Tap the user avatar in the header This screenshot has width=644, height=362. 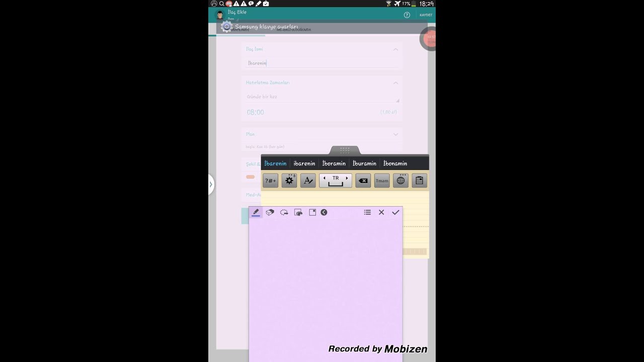220,15
